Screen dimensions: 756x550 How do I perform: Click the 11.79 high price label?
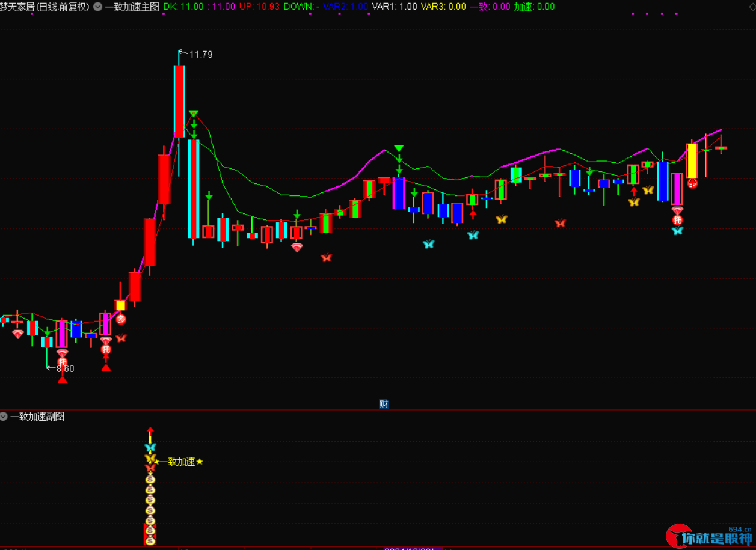click(x=201, y=55)
